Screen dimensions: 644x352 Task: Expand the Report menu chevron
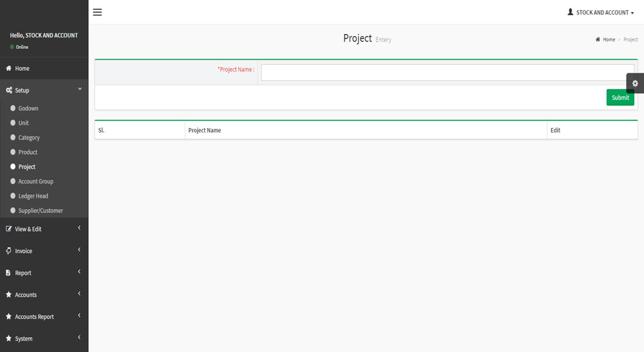(79, 272)
